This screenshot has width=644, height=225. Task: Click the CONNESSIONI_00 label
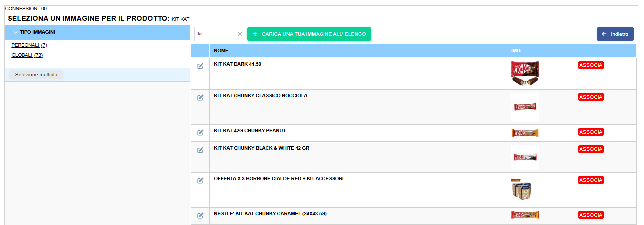26,9
